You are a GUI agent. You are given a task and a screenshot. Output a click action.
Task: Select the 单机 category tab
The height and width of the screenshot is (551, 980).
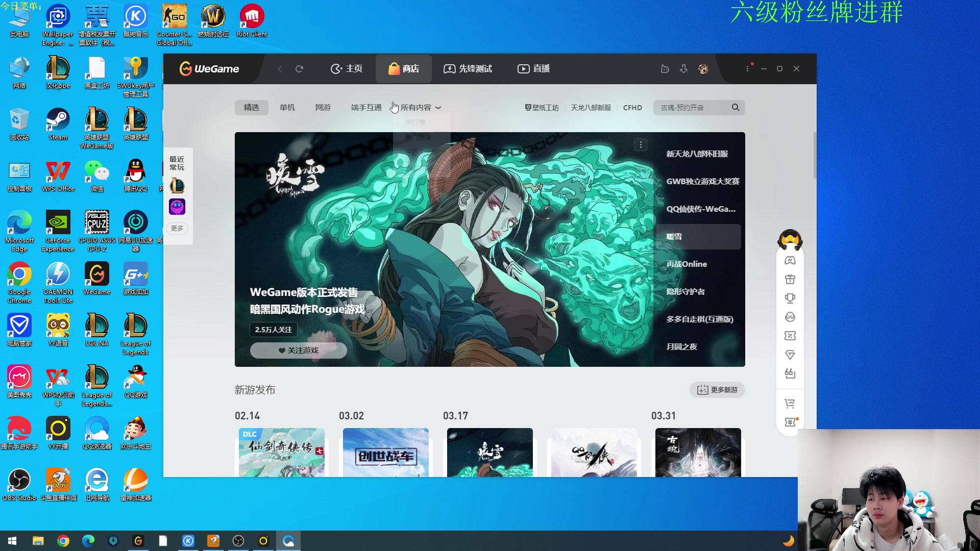(287, 108)
